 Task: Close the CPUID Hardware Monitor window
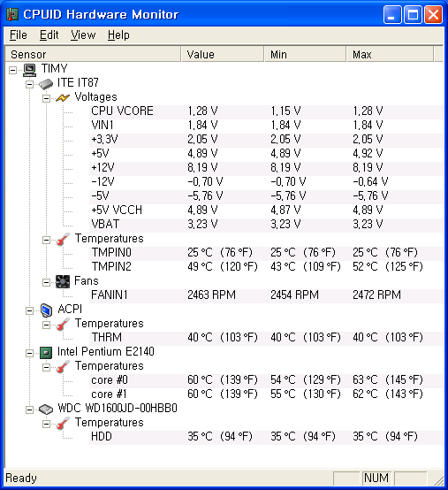click(x=433, y=14)
